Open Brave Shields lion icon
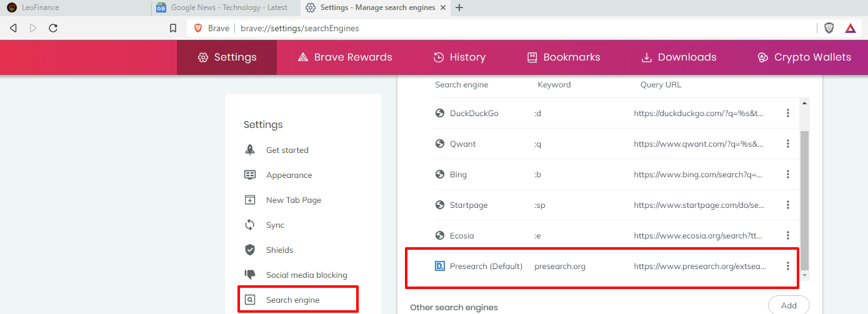The height and width of the screenshot is (314, 868). point(829,28)
